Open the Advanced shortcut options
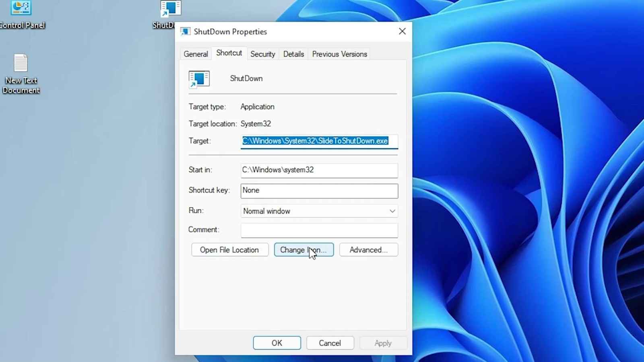 [x=368, y=250]
